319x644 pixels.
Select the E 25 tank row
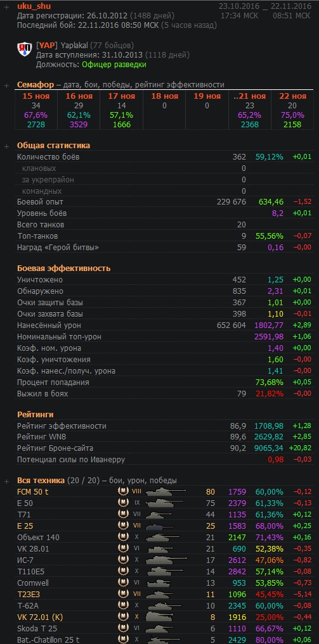coord(165,526)
